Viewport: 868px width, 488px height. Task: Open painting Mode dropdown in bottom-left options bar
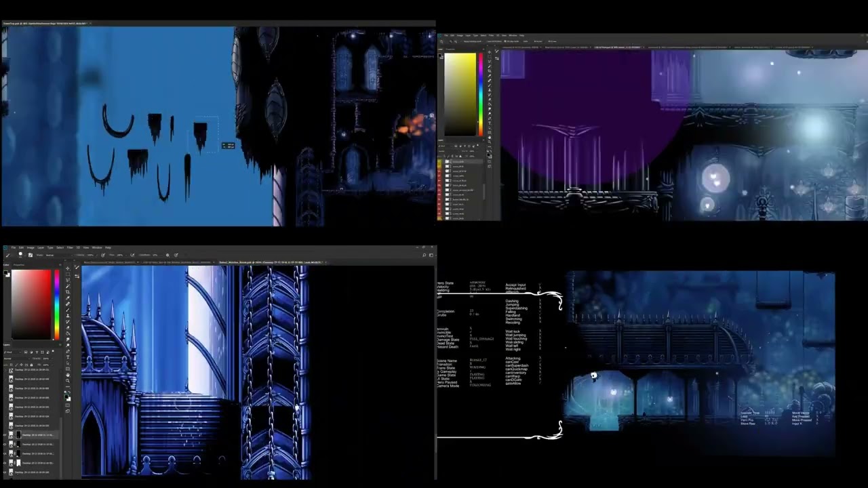point(58,255)
